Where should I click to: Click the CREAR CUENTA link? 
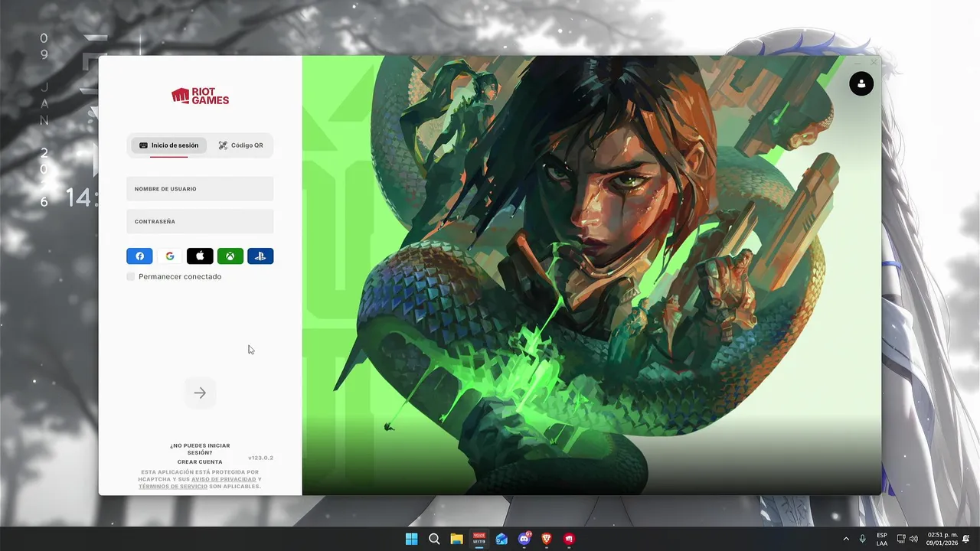pyautogui.click(x=200, y=462)
